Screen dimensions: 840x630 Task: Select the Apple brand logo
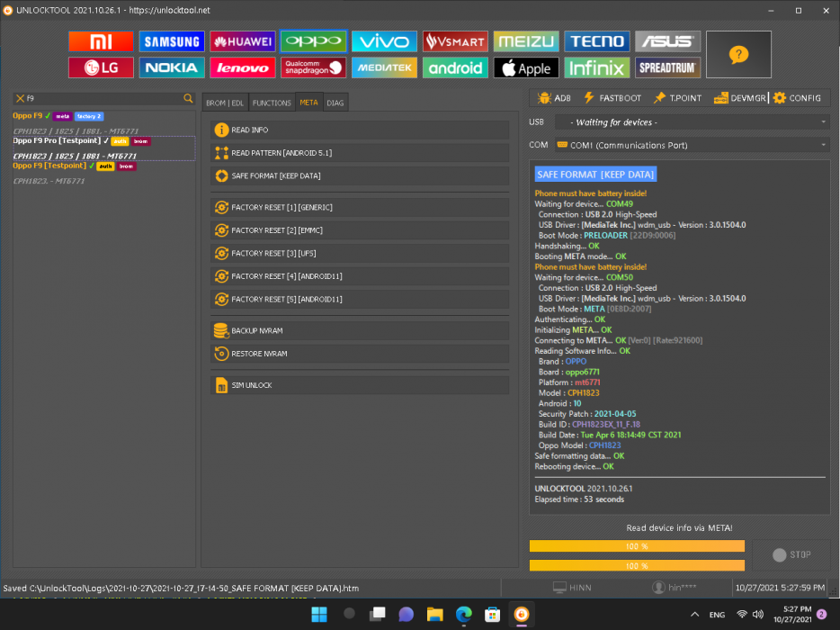tap(525, 67)
